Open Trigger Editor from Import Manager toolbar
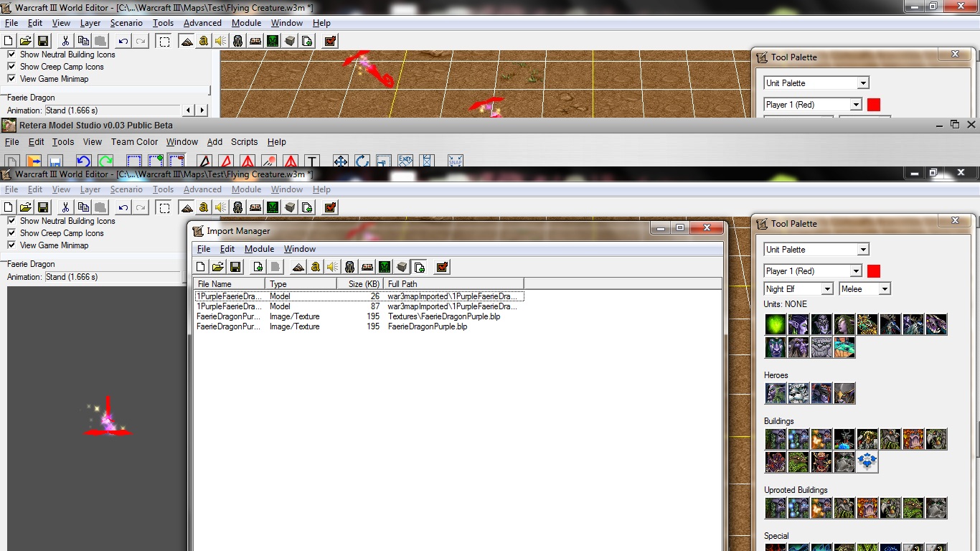 coord(315,267)
